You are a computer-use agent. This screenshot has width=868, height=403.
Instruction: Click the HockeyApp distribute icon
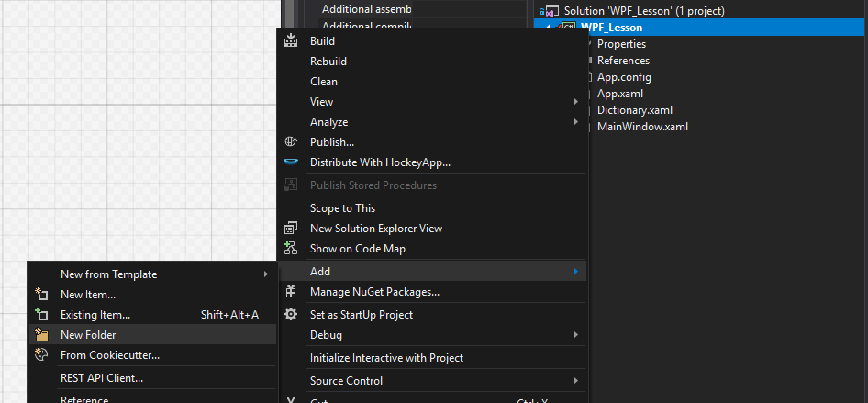(x=291, y=162)
